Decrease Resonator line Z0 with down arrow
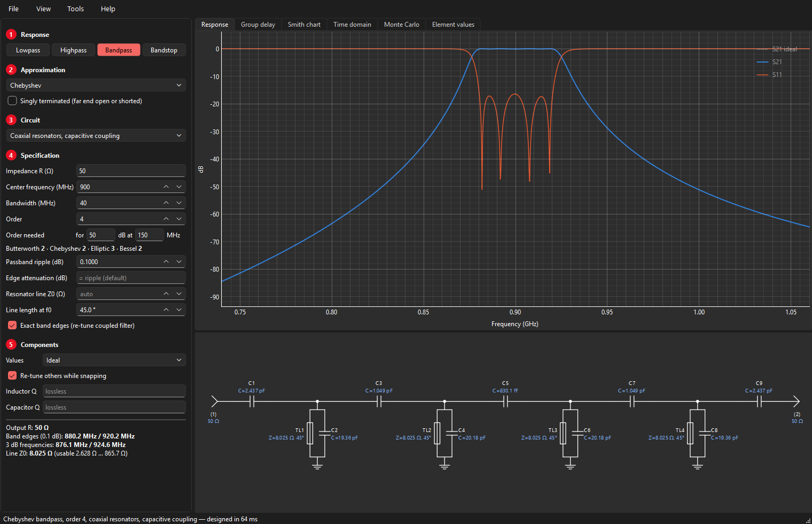This screenshot has height=524, width=812. (179, 294)
